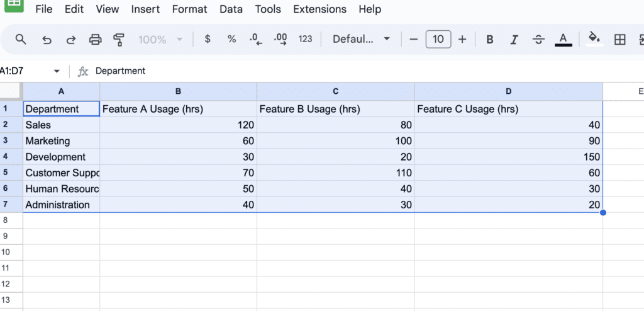
Task: Decrease font size minus button
Action: coord(414,40)
